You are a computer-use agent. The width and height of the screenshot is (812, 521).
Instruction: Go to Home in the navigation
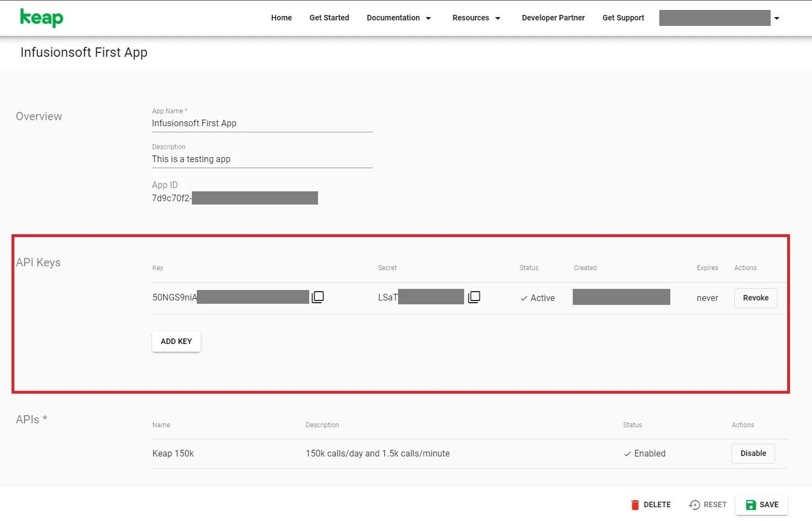point(281,18)
